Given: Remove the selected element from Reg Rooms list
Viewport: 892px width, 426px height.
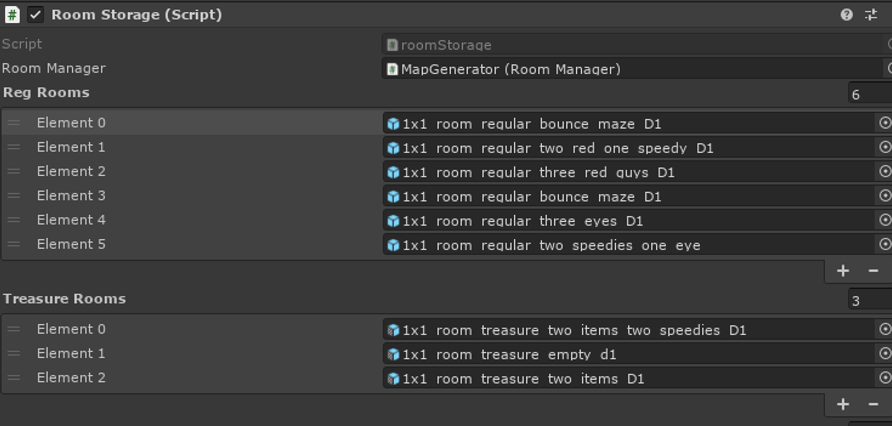Looking at the screenshot, I should [x=874, y=271].
